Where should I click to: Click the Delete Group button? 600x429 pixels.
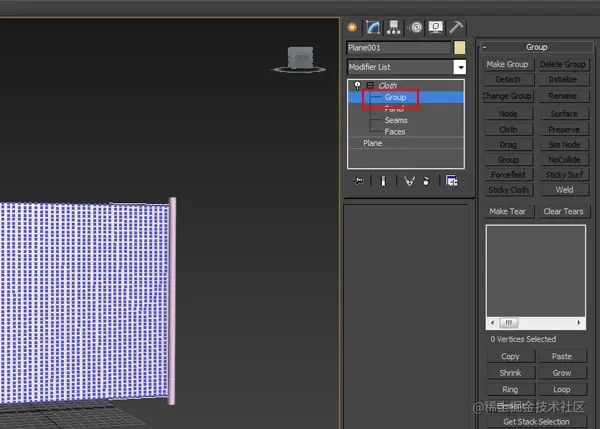[562, 64]
